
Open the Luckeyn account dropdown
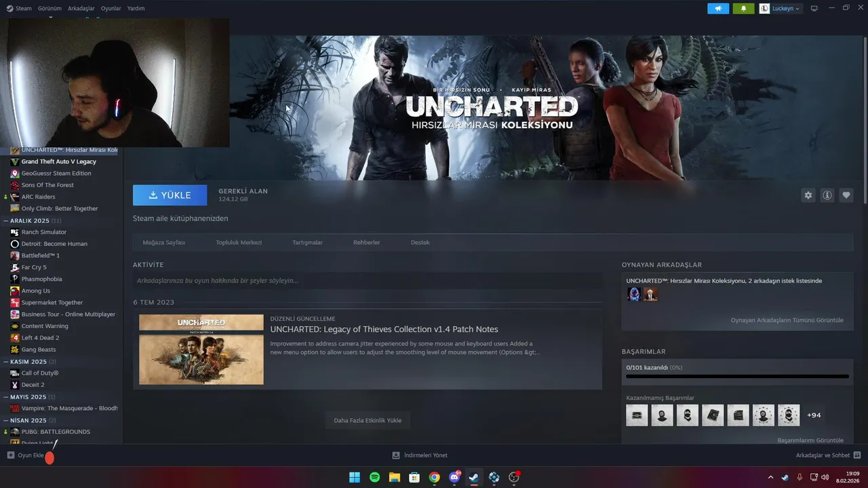(781, 8)
